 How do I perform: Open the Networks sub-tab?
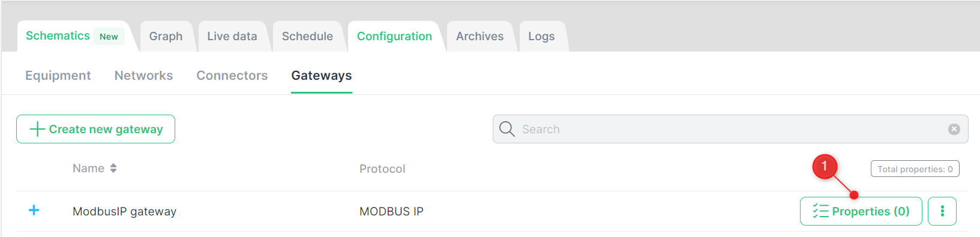(143, 76)
